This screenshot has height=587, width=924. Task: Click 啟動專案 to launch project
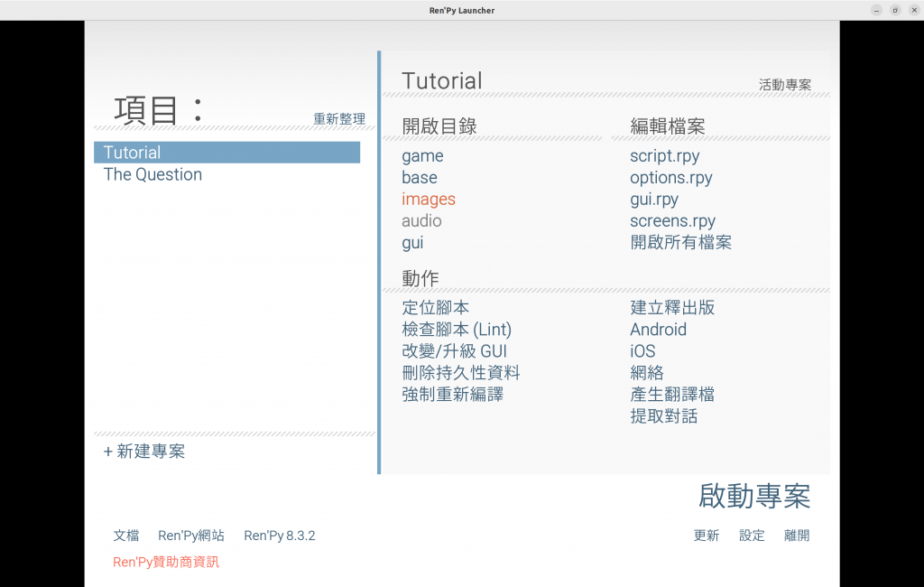click(x=754, y=496)
